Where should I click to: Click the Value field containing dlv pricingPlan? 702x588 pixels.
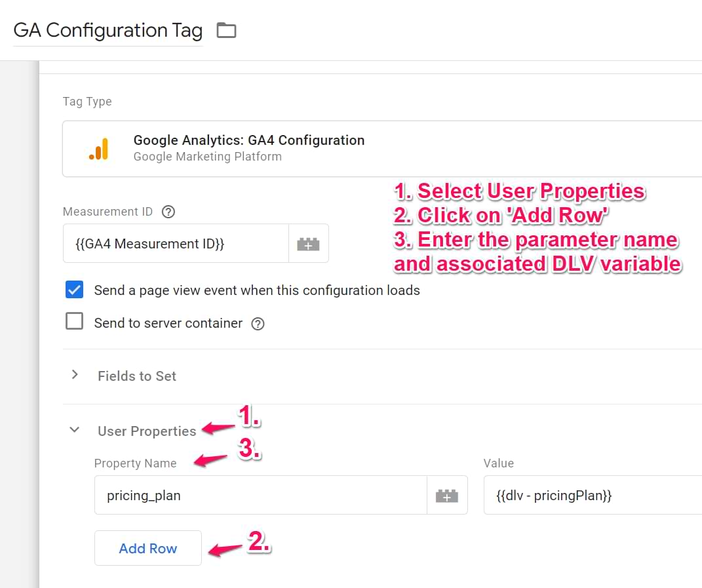[590, 495]
